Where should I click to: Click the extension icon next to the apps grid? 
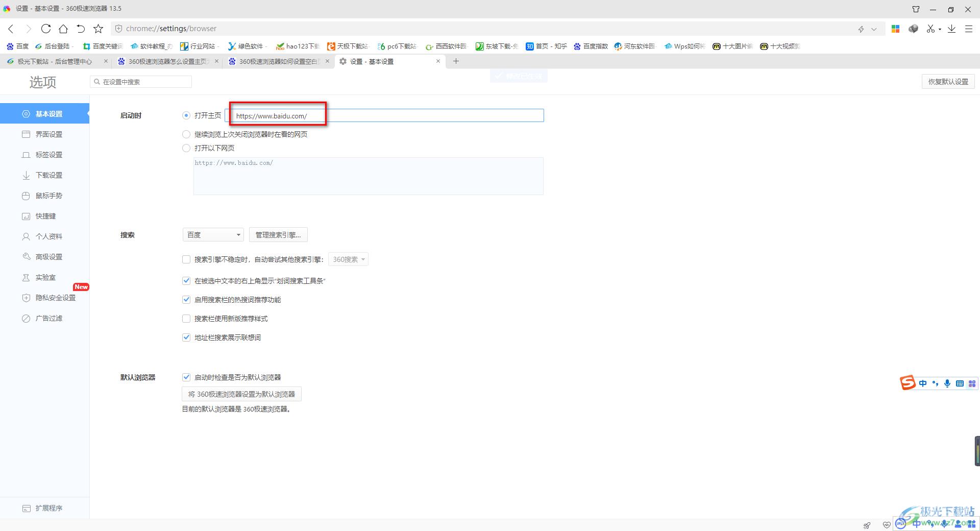click(x=913, y=29)
